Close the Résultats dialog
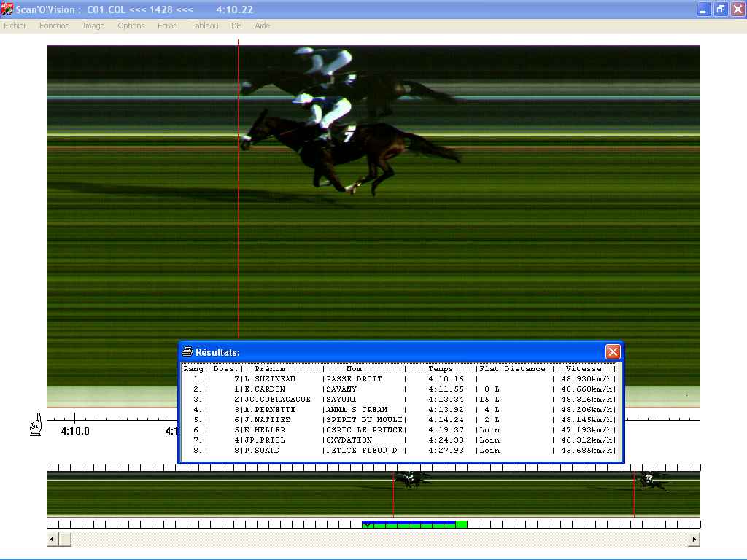747x560 pixels. [613, 352]
